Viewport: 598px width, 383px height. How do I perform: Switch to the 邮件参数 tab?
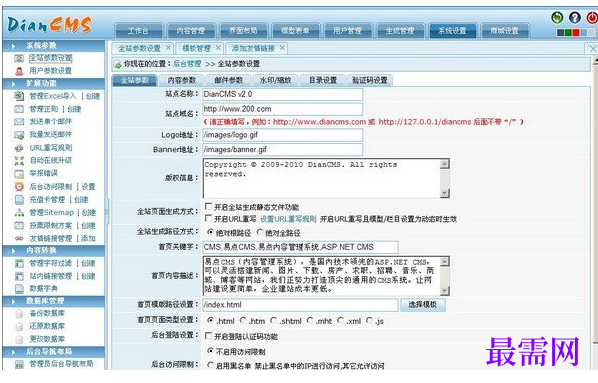click(228, 80)
